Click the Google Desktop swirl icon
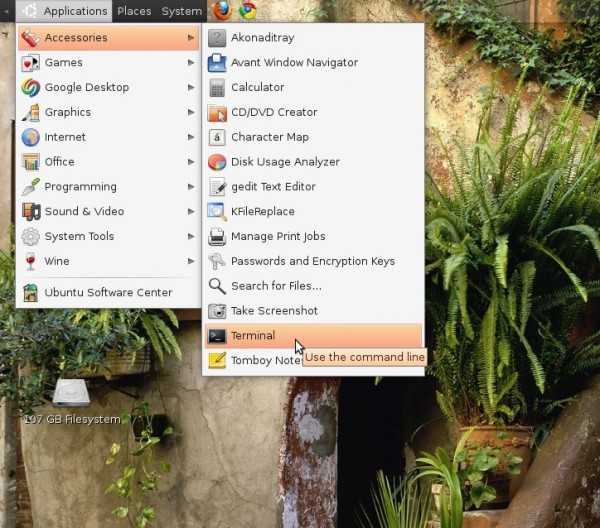This screenshot has width=600, height=528. pyautogui.click(x=30, y=87)
